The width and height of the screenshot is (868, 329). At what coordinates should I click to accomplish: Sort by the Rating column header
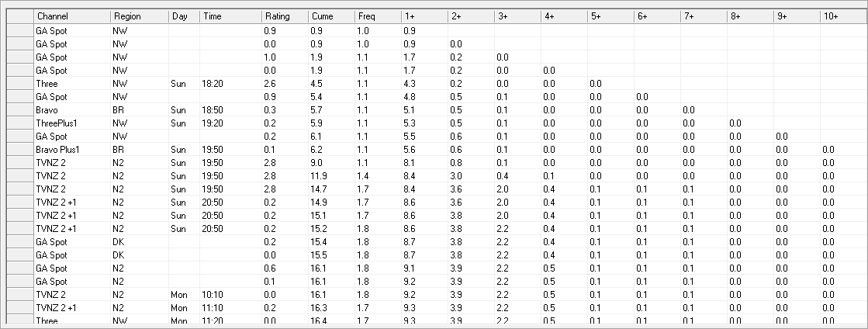[x=285, y=16]
